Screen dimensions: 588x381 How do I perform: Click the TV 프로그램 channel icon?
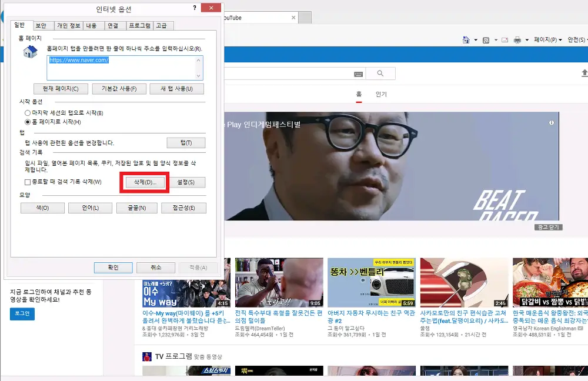[x=147, y=357]
